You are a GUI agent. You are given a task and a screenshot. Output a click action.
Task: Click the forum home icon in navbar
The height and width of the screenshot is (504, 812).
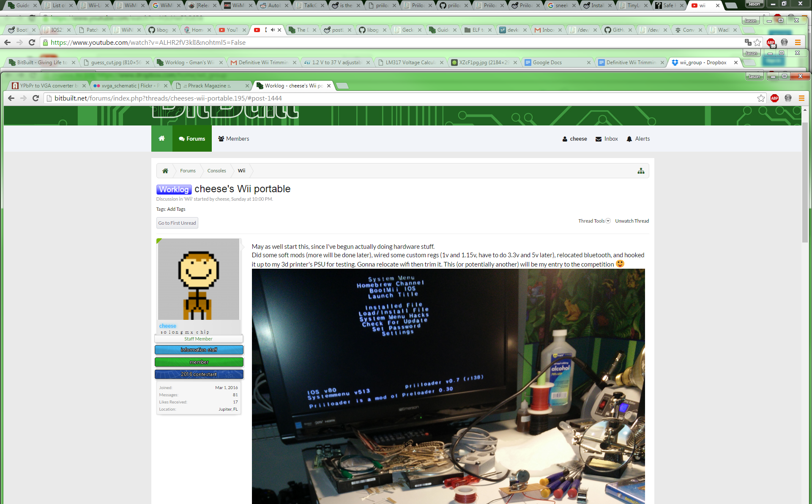(162, 139)
